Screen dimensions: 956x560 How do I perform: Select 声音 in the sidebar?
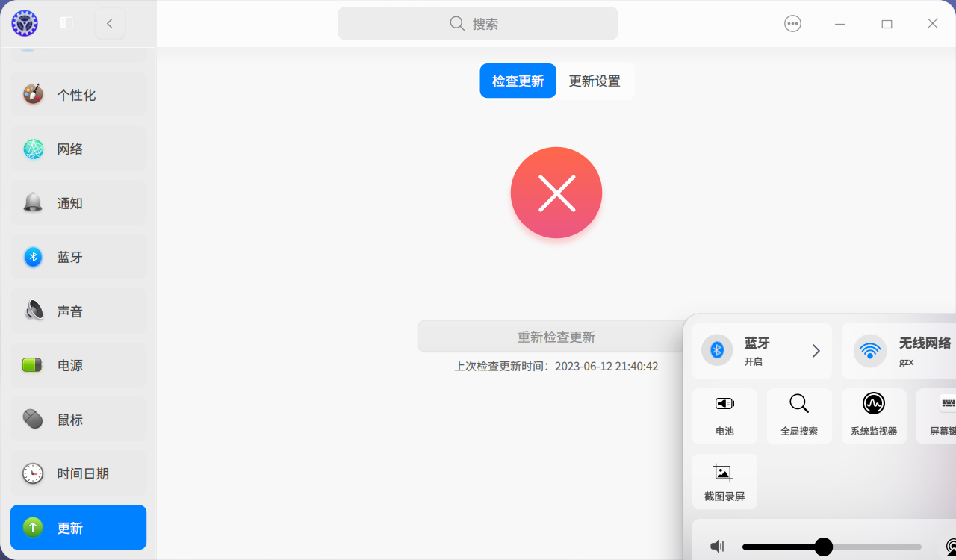click(78, 311)
